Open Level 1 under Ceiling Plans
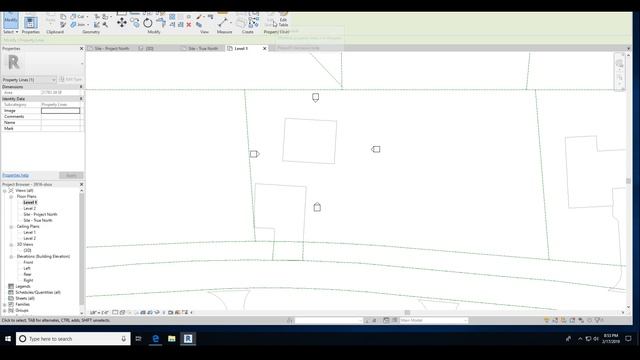640x360 pixels. [x=29, y=232]
